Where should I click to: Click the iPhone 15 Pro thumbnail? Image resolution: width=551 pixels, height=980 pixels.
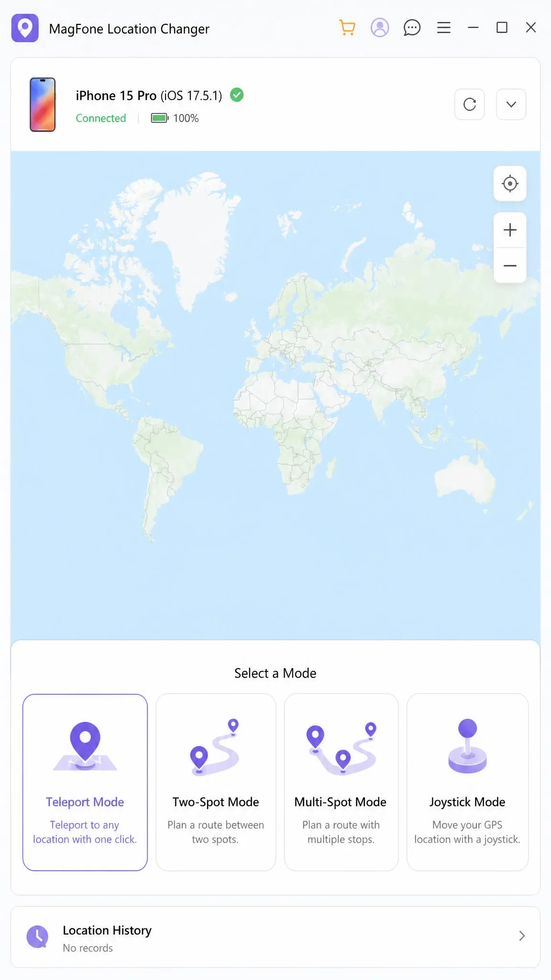tap(43, 104)
